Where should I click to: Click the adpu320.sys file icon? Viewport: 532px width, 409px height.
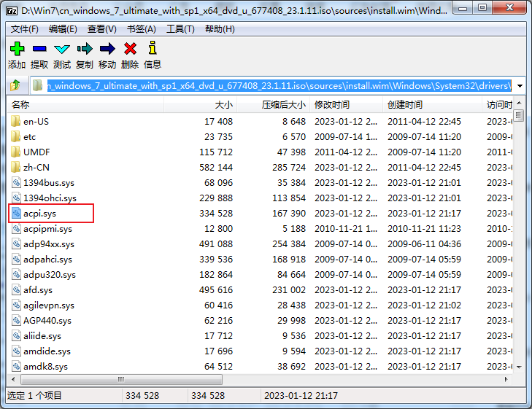[x=16, y=274]
